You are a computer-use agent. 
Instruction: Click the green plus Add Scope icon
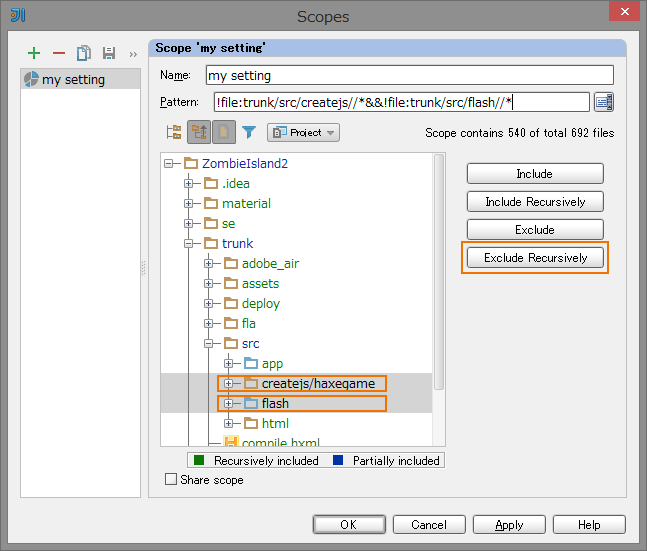[x=34, y=53]
